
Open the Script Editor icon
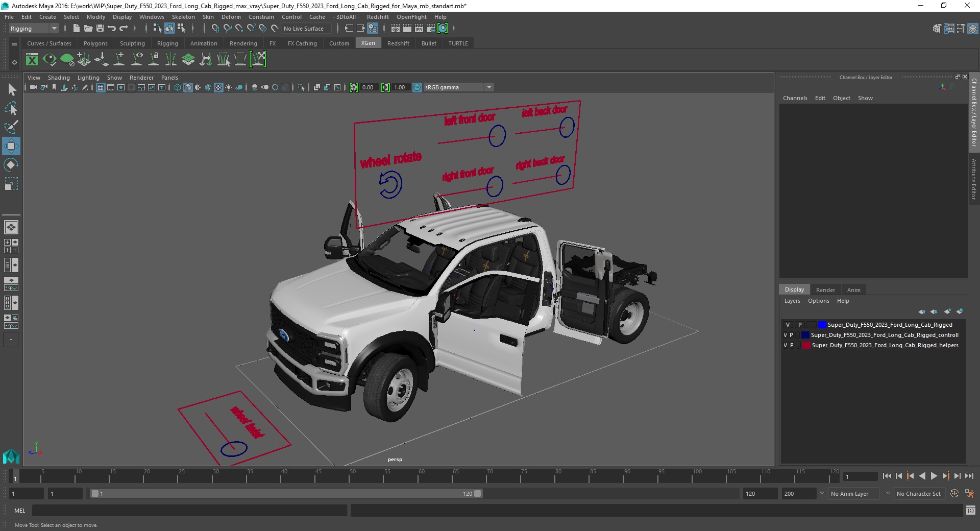tap(971, 511)
